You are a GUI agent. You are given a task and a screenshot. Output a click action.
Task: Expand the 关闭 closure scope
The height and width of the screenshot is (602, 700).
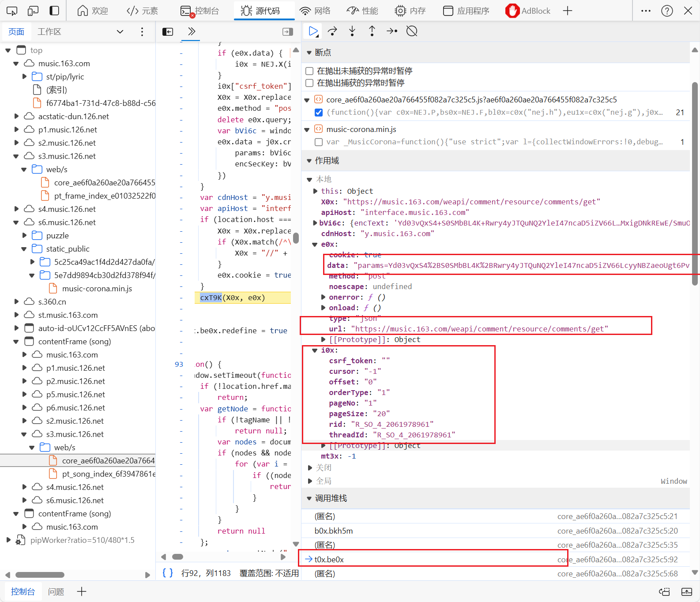(310, 468)
